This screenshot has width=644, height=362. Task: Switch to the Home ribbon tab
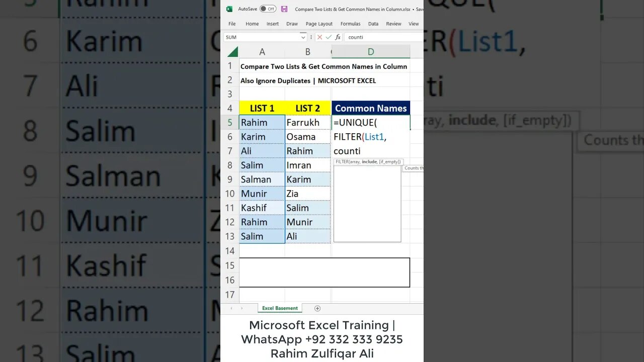[x=252, y=24]
